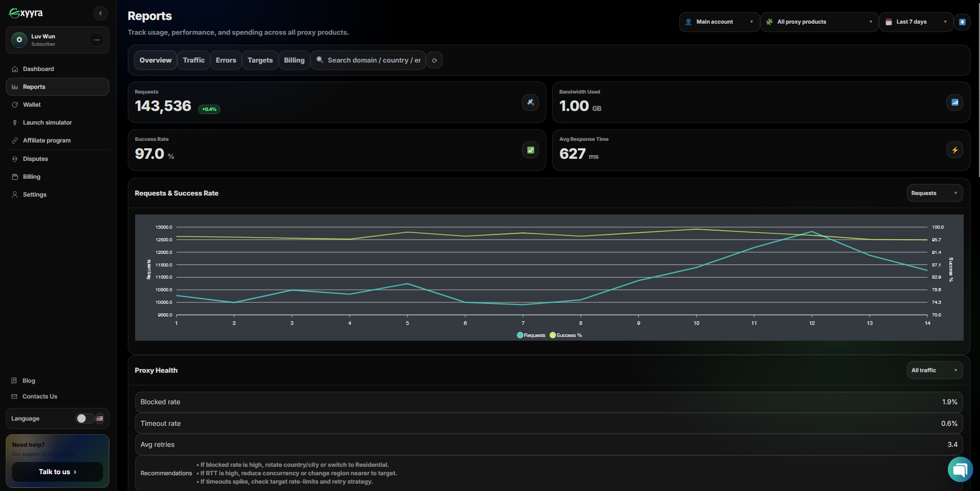Collapse the sidebar with the chevron button
The image size is (980, 491).
tap(100, 13)
